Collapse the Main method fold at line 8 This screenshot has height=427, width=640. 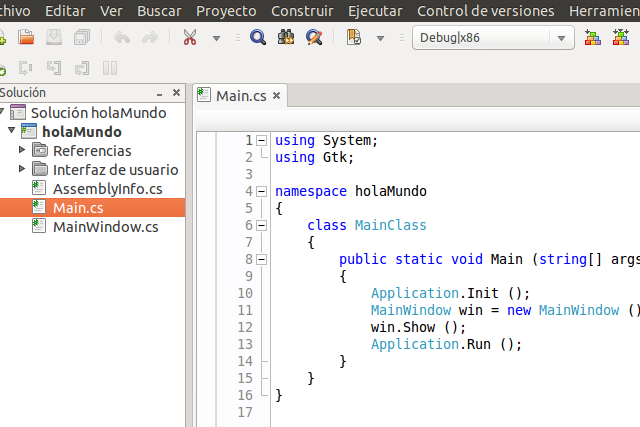point(261,259)
